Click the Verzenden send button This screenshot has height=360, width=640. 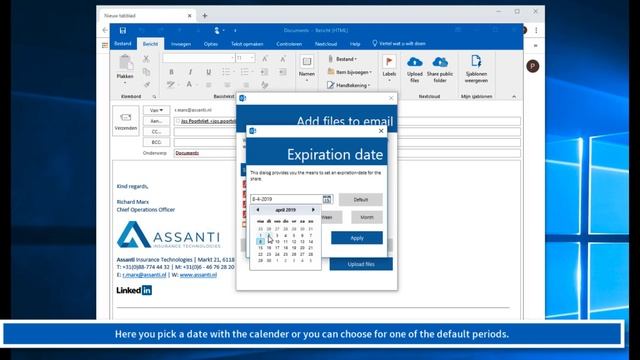coord(126,121)
